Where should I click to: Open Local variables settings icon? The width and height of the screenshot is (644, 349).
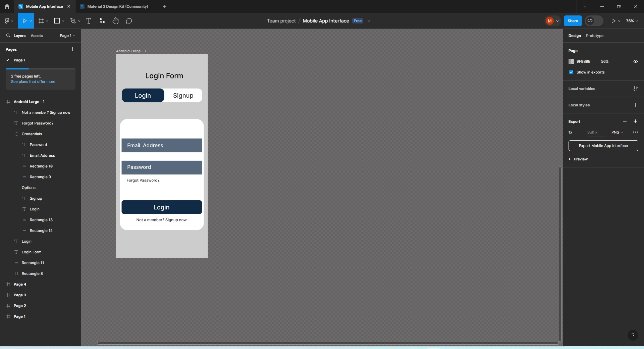point(635,89)
